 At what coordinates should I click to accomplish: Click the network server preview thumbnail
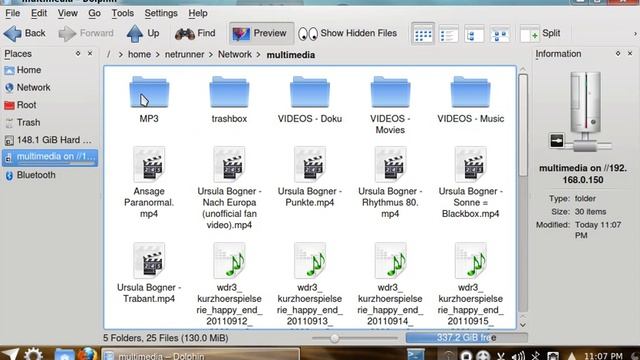[582, 111]
